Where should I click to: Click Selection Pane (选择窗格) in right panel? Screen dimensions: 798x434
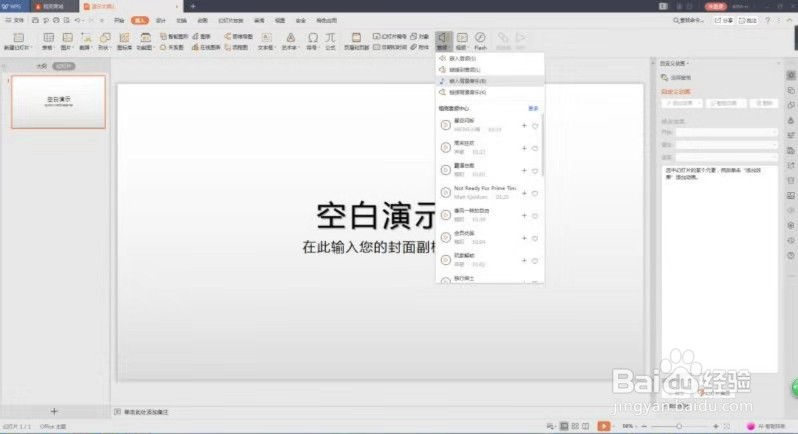(676, 77)
